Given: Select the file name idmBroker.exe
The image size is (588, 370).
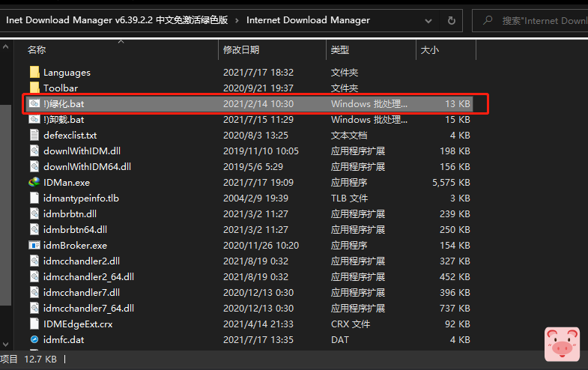Looking at the screenshot, I should [x=75, y=246].
